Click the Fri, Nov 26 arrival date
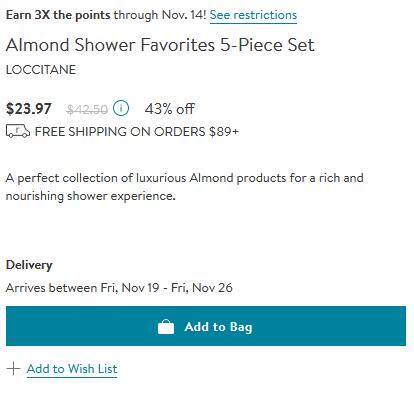Screen dimensions: 414x397 pos(202,288)
